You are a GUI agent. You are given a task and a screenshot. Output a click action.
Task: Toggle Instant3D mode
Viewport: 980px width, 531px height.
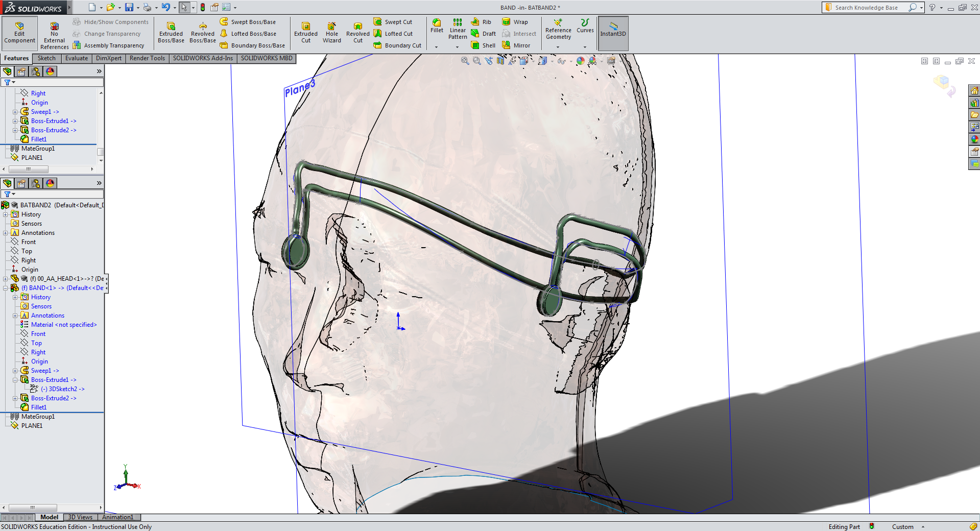[613, 33]
